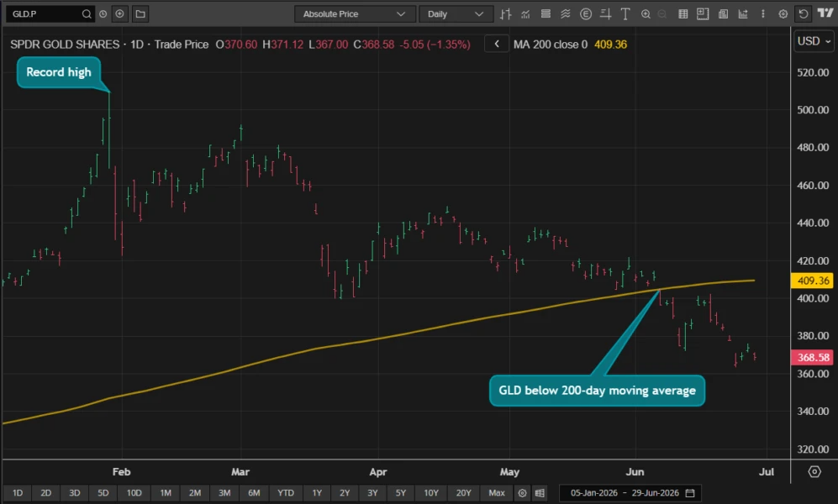Click the MA 200 close 0 indicator label
Viewport: 838px width, 504px height.
click(x=551, y=45)
